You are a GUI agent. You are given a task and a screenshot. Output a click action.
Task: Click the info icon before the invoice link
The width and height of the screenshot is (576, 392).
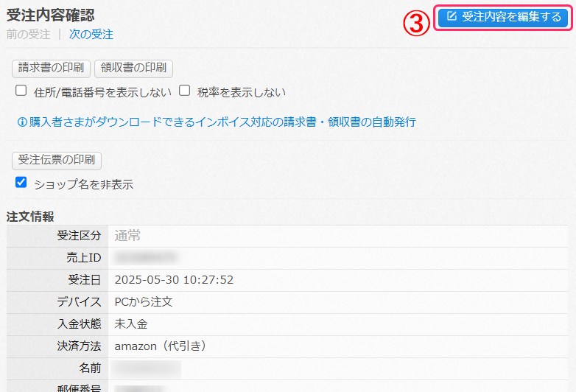pos(22,122)
